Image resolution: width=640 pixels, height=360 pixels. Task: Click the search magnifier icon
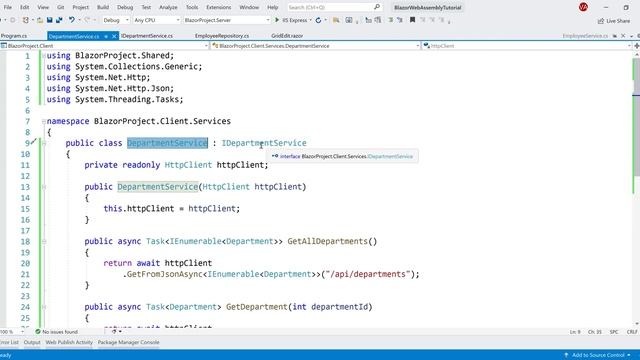377,7
